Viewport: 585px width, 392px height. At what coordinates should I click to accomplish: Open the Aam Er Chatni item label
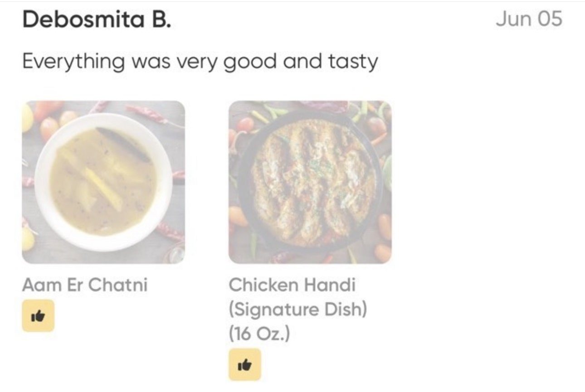click(85, 285)
